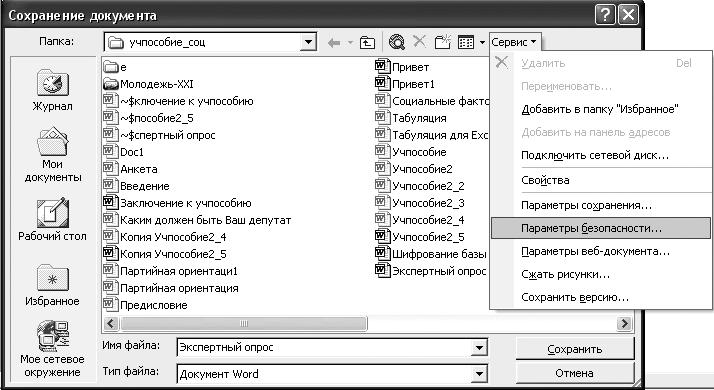Select the Табуляция document
This screenshot has width=714, height=390.
411,118
